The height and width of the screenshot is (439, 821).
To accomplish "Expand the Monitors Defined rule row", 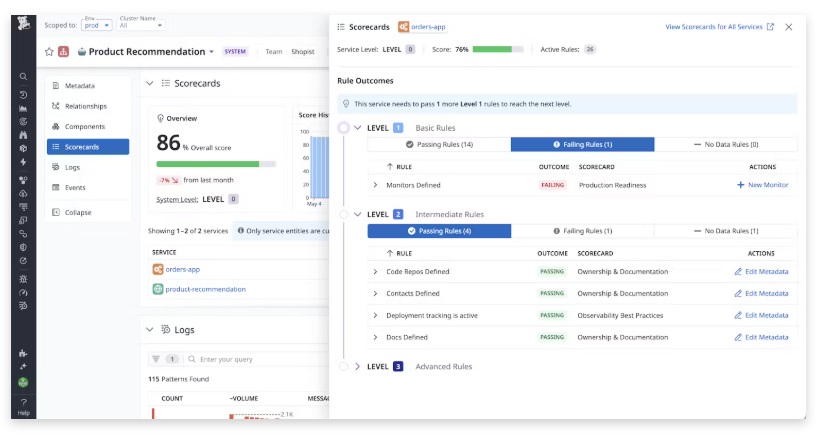I will click(376, 185).
